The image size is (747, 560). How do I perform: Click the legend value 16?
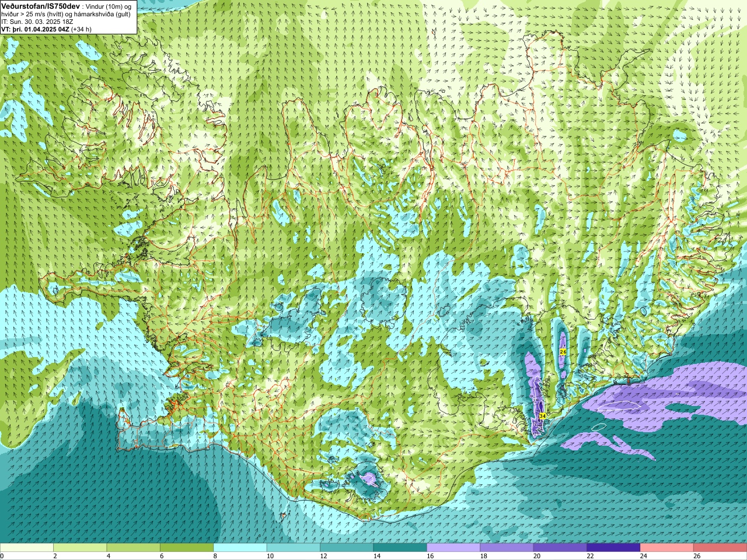click(x=430, y=556)
